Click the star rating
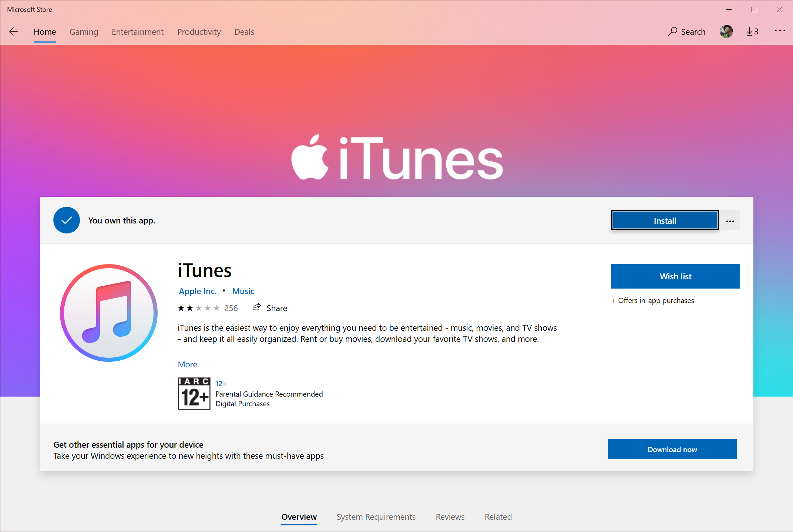 coord(199,308)
